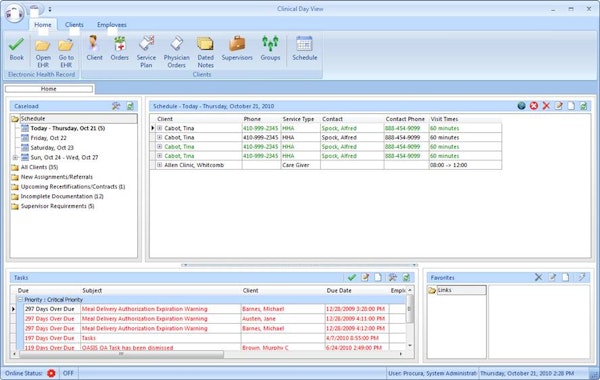The image size is (600, 380).
Task: Click Tasks list scroll down arrow
Action: click(x=410, y=345)
